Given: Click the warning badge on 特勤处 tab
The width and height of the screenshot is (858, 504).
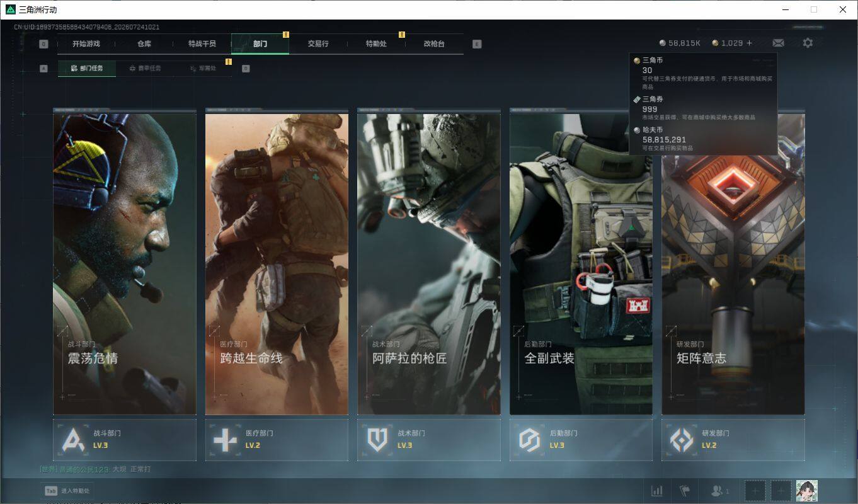Looking at the screenshot, I should (402, 35).
